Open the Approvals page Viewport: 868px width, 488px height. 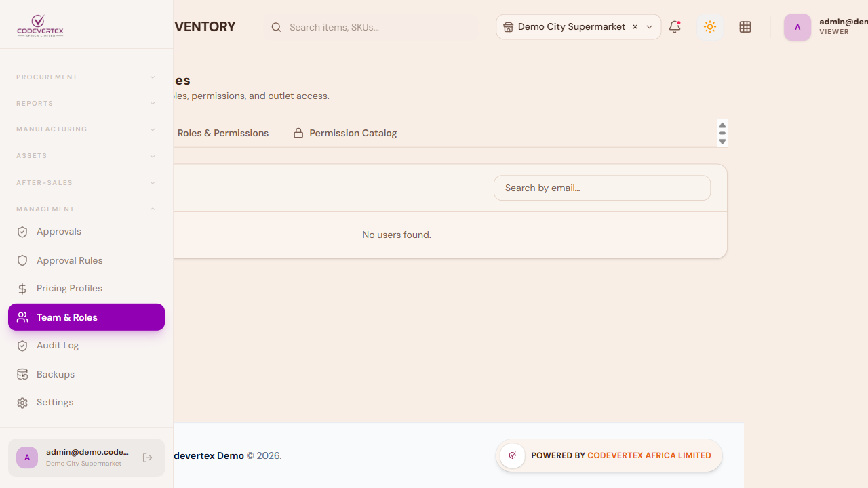pyautogui.click(x=86, y=232)
